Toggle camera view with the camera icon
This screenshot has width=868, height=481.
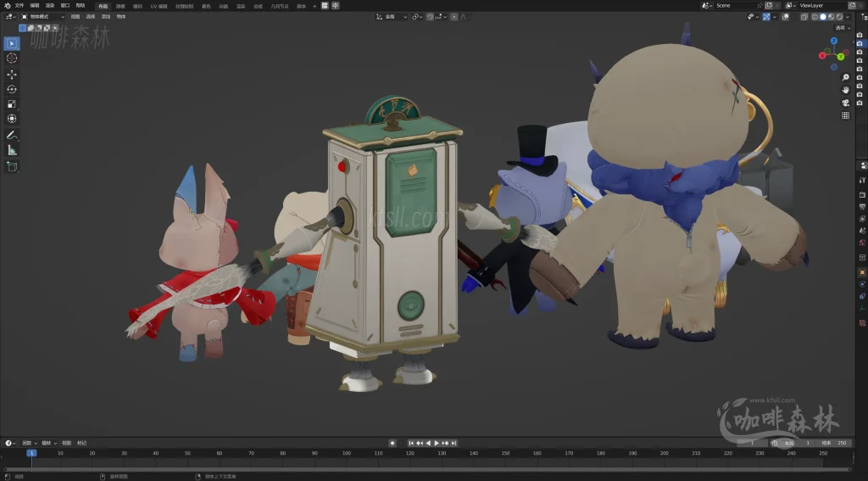point(846,103)
